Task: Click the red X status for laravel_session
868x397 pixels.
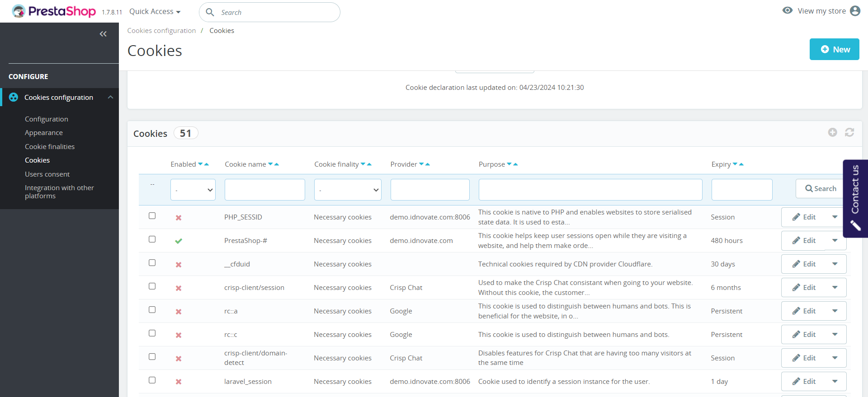Action: coord(179,382)
